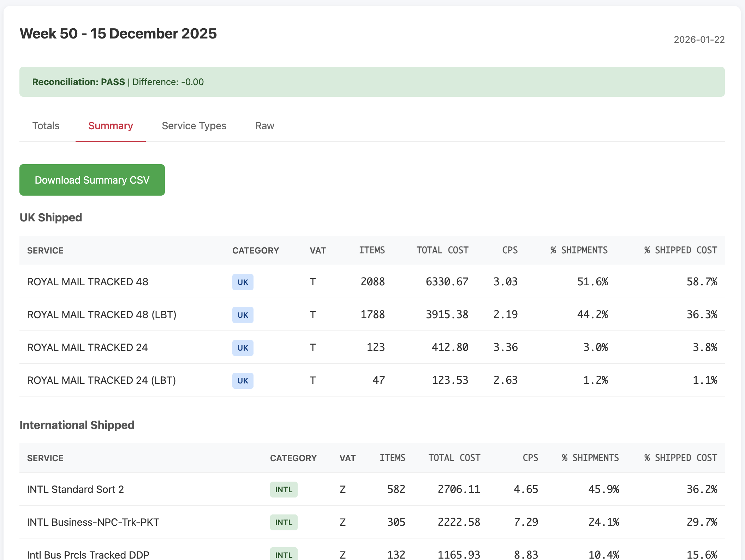
Task: Click the UK badge for Royal Mail Tracked 48
Action: click(243, 282)
